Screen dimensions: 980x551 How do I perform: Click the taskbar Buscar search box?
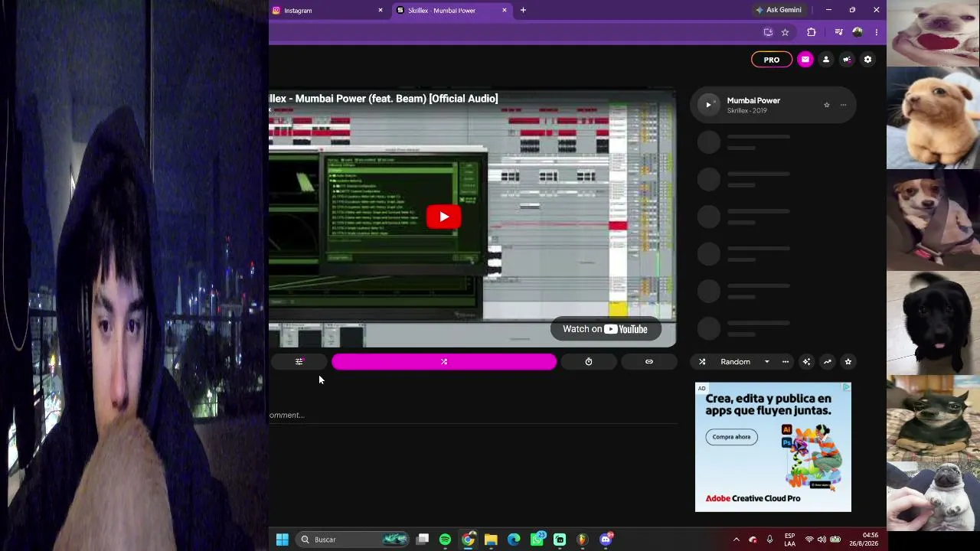[x=354, y=540]
